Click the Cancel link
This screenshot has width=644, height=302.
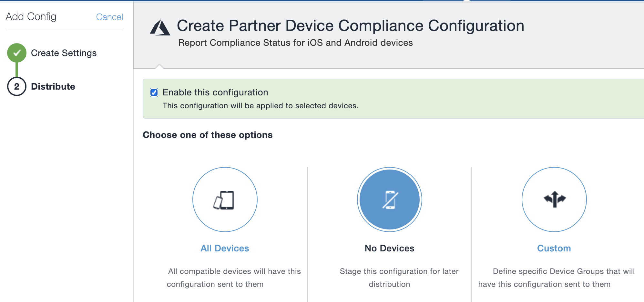pyautogui.click(x=109, y=17)
